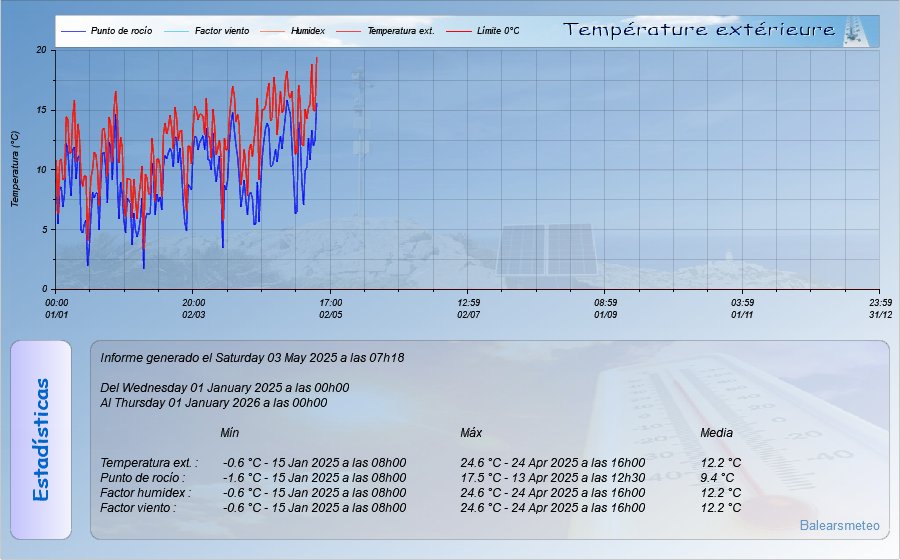Screen dimensions: 900x560
Task: Click the Del Wednesday 01 January 2025 line
Action: (224, 388)
